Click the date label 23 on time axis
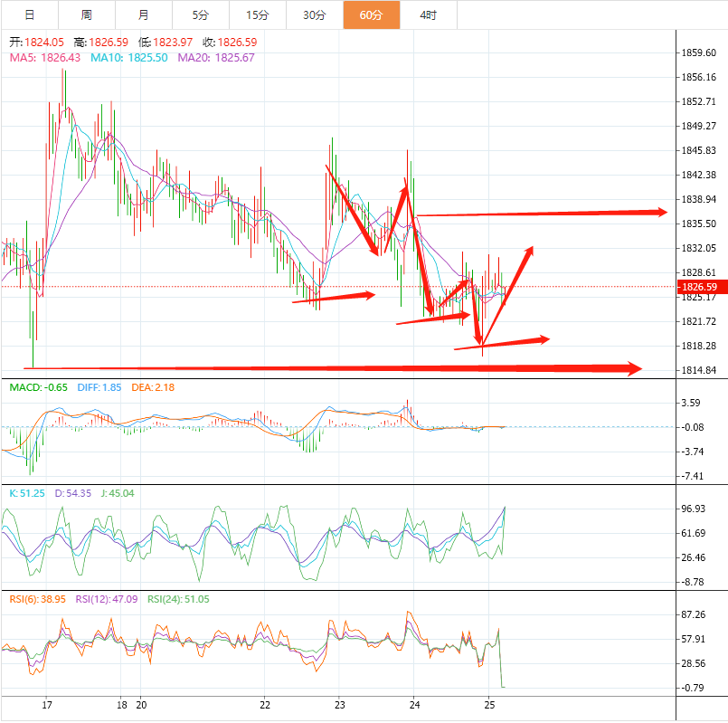 click(x=340, y=705)
